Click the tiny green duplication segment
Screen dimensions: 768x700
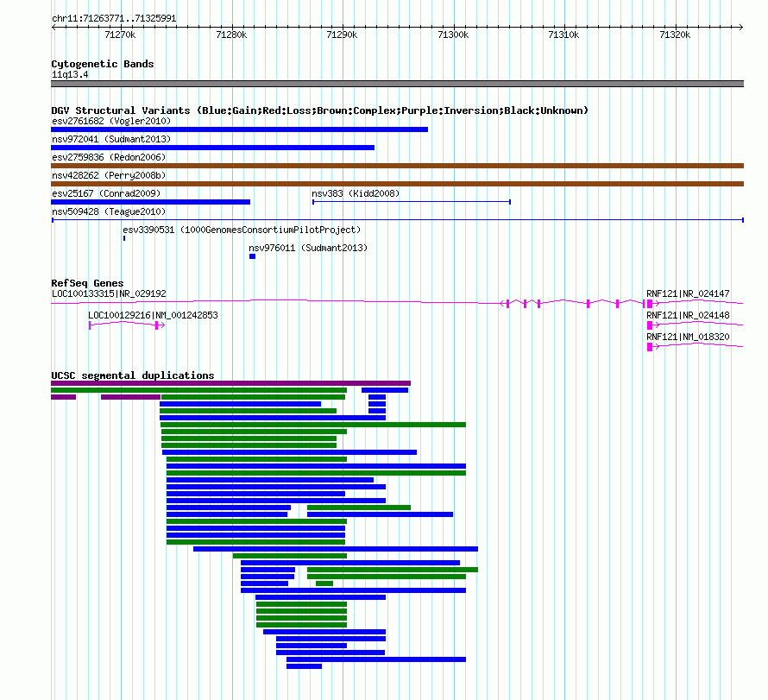pyautogui.click(x=324, y=583)
